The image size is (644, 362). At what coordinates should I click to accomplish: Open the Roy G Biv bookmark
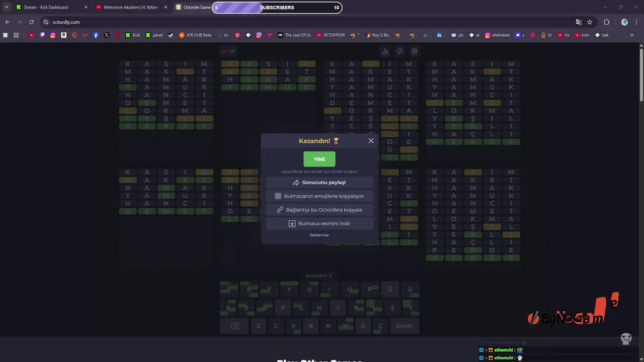377,35
